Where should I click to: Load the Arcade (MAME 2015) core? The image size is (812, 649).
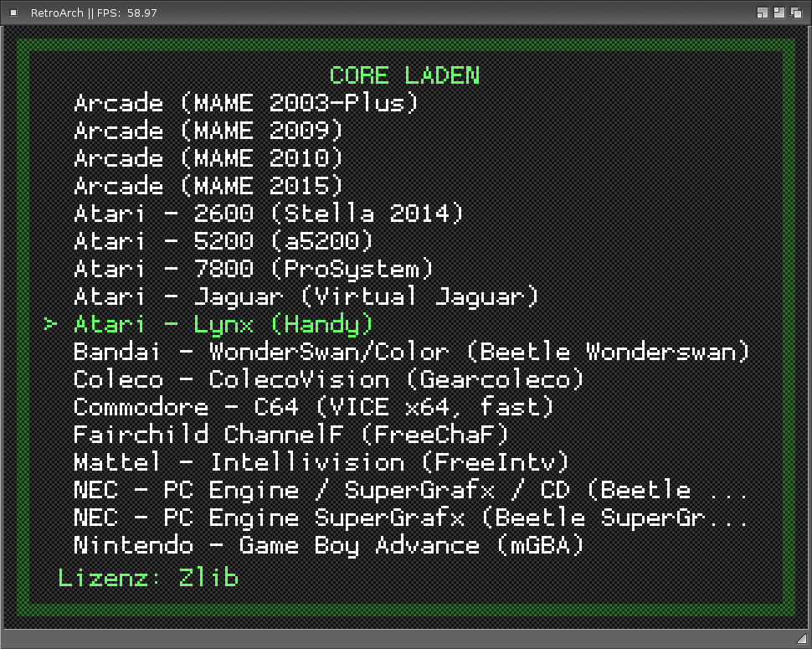[x=208, y=186]
